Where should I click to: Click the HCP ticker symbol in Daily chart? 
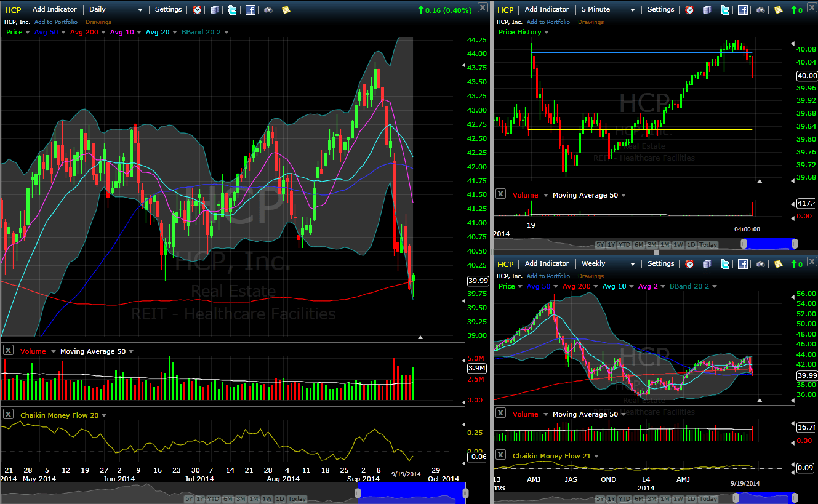13,10
